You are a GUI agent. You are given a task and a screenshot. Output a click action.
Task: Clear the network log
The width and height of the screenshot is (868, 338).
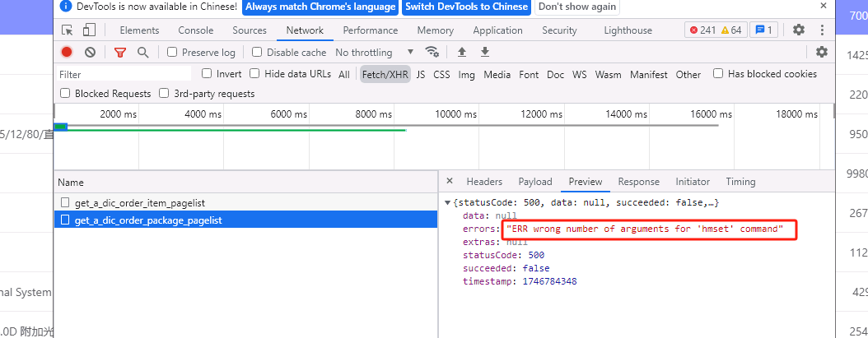point(91,52)
